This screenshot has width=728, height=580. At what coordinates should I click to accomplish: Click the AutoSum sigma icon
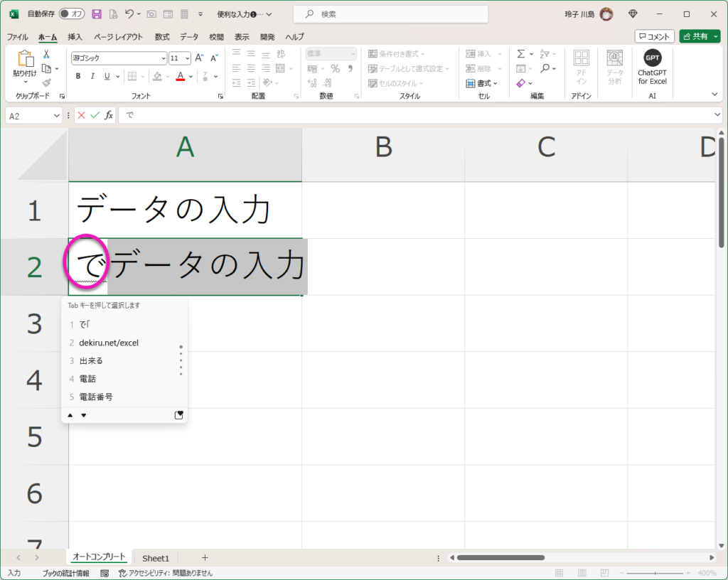pos(520,54)
